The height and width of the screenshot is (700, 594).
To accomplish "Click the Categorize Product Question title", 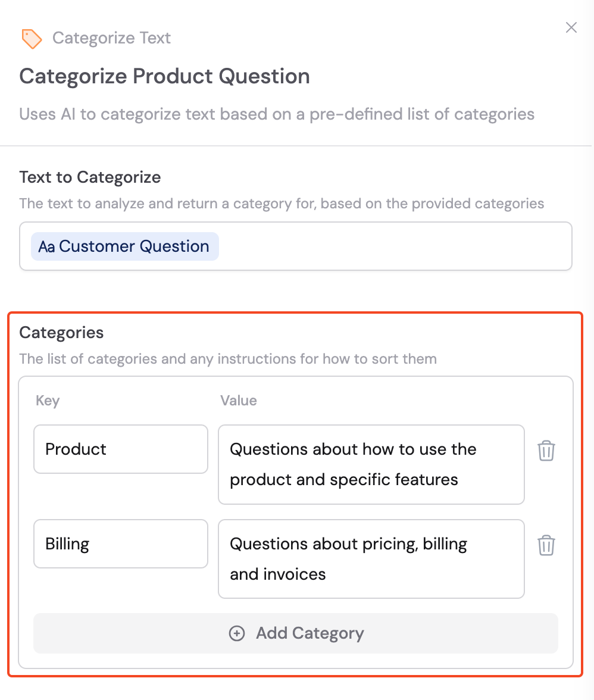I will point(165,76).
